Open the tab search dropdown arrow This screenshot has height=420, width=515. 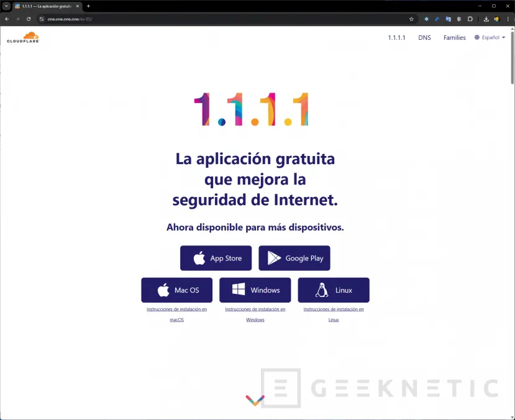[6, 6]
